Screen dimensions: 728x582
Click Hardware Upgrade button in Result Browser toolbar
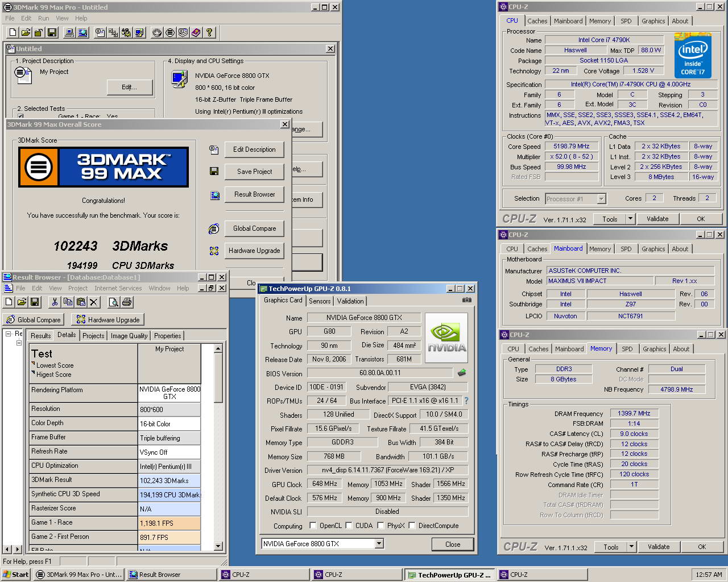point(108,319)
